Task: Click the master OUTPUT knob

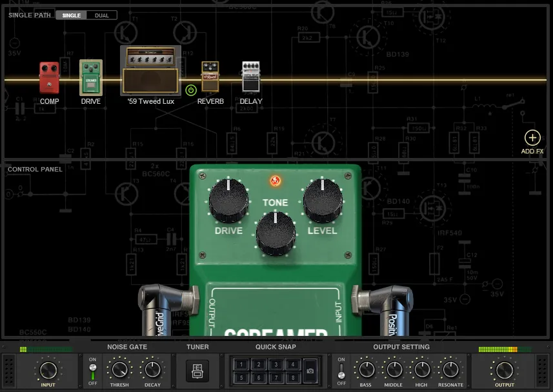Action: (505, 370)
